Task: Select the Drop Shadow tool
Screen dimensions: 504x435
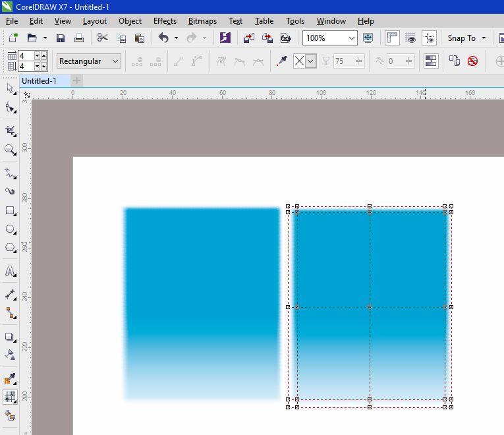Action: pos(11,337)
